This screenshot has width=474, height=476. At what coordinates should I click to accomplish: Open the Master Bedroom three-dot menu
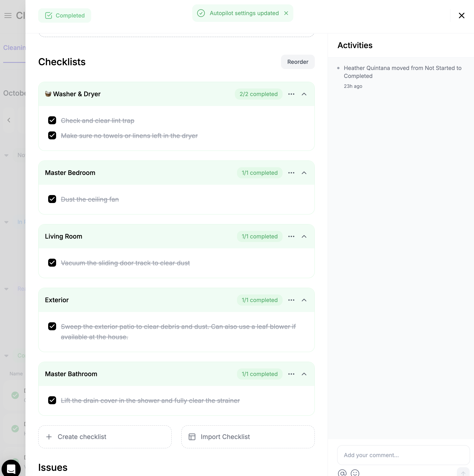coord(291,173)
